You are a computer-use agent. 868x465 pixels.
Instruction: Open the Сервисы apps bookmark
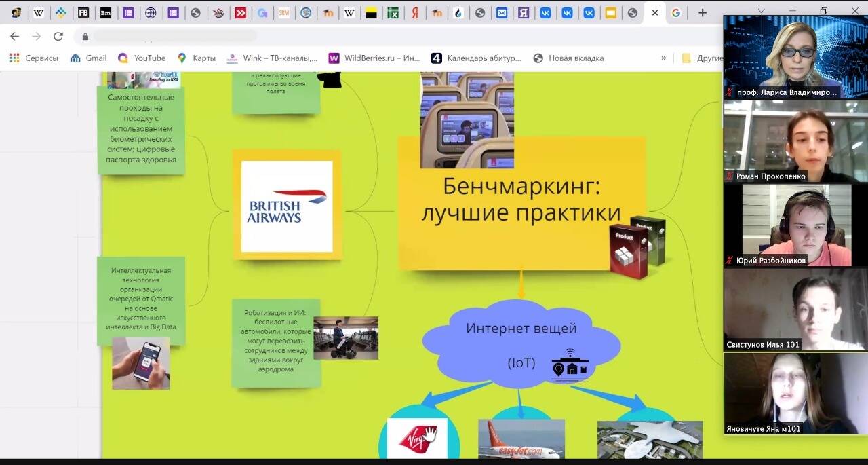point(34,58)
